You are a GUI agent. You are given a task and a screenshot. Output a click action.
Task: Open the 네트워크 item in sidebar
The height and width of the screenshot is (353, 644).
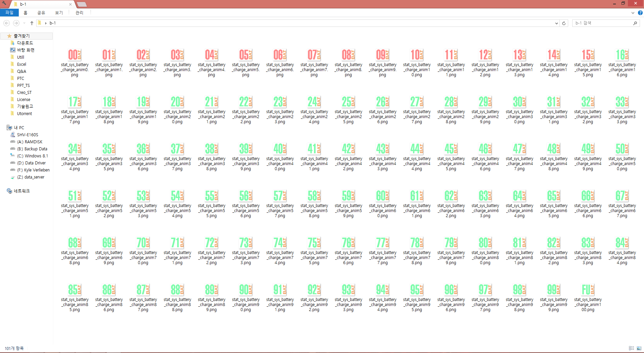[x=21, y=191]
